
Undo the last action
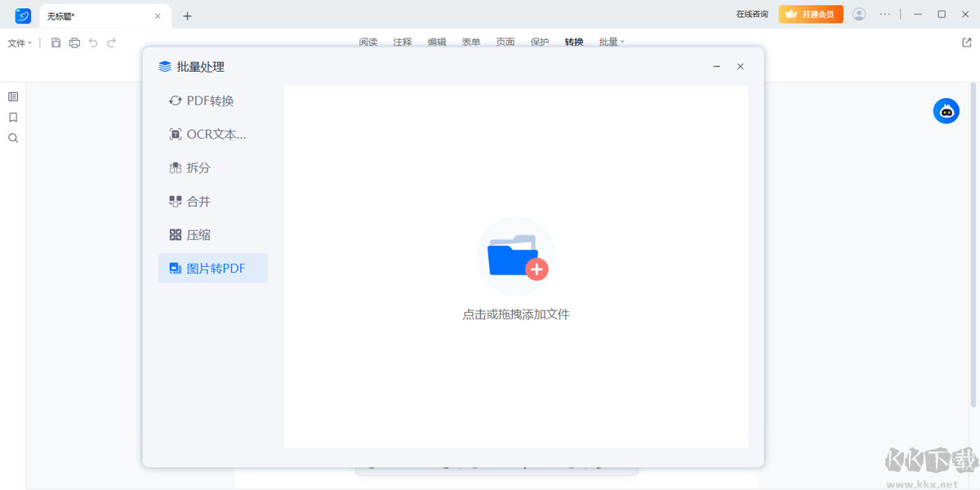92,42
